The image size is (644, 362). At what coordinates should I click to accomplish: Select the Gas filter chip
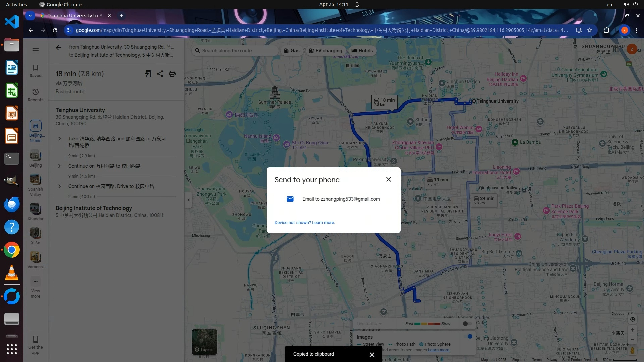point(291,51)
